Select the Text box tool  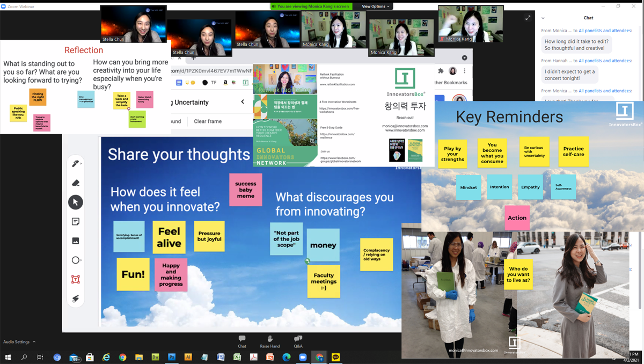(x=76, y=280)
